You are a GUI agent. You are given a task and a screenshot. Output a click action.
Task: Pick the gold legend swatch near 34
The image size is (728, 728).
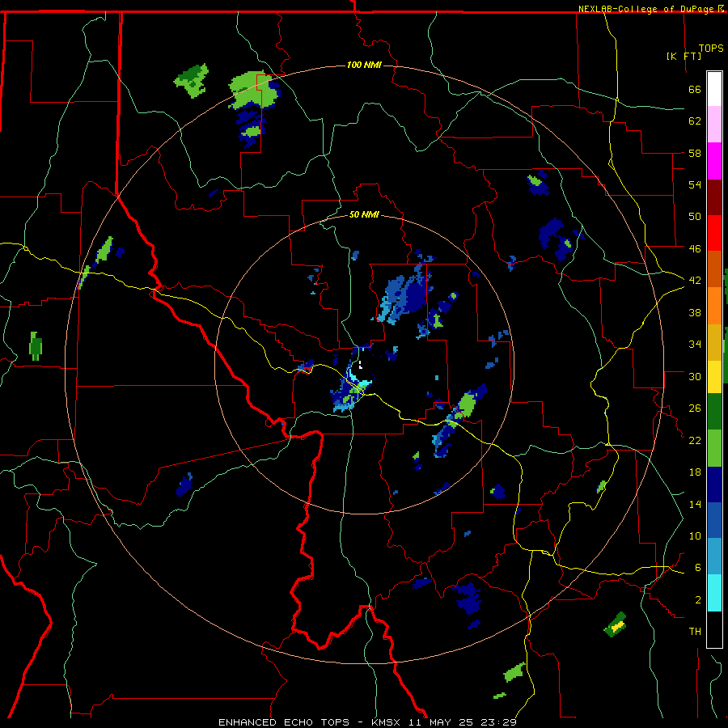[x=714, y=342]
